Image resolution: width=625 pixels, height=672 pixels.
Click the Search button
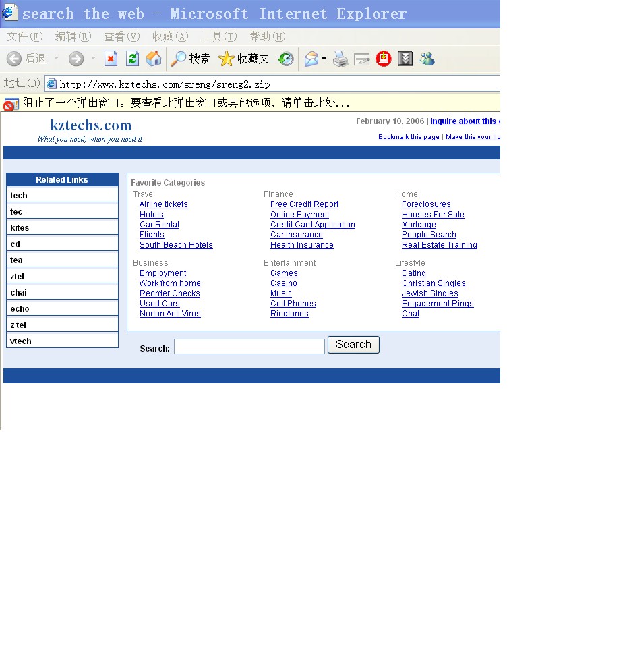coord(353,345)
